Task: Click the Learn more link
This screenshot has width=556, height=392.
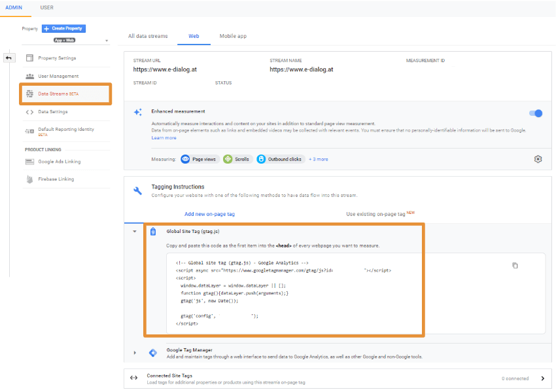Action: click(x=164, y=137)
